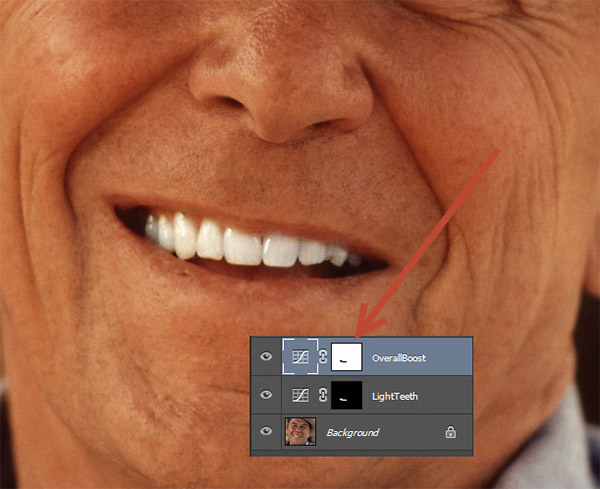The image size is (600, 489).
Task: Click the Background layer lock icon
Action: [x=451, y=432]
